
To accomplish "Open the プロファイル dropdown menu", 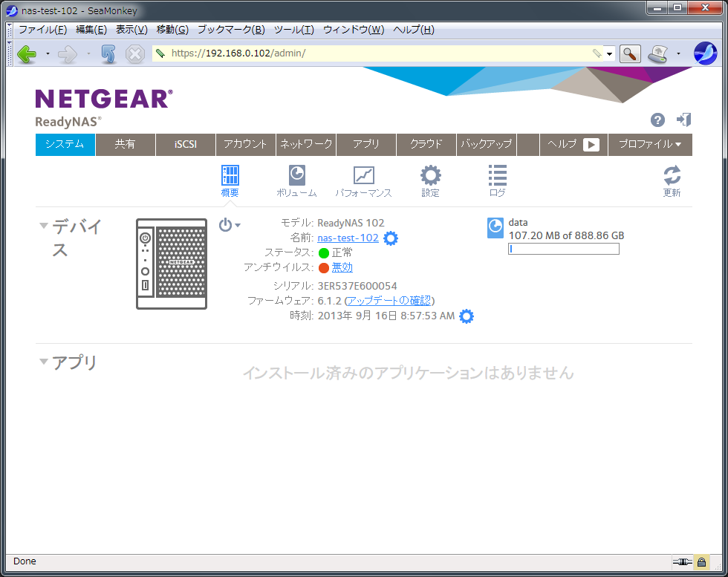I will click(x=650, y=144).
